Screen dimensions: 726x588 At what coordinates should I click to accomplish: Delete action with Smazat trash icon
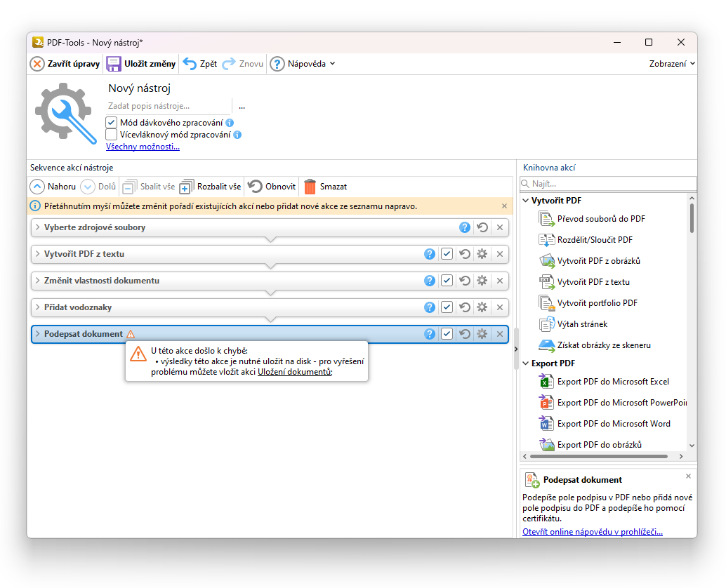pyautogui.click(x=325, y=187)
